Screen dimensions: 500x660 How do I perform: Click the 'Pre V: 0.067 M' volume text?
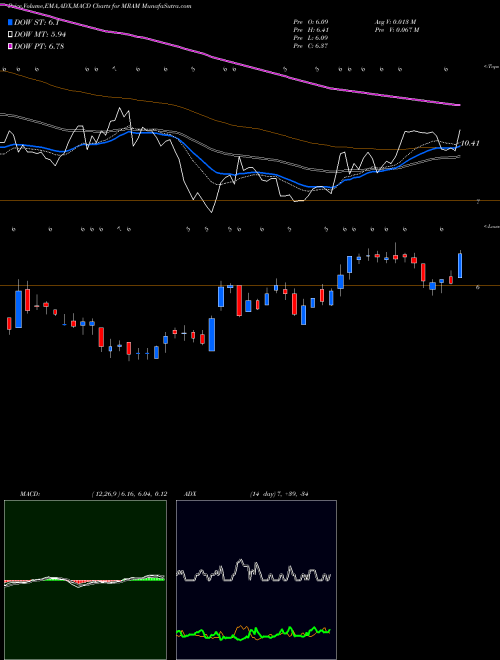(397, 30)
